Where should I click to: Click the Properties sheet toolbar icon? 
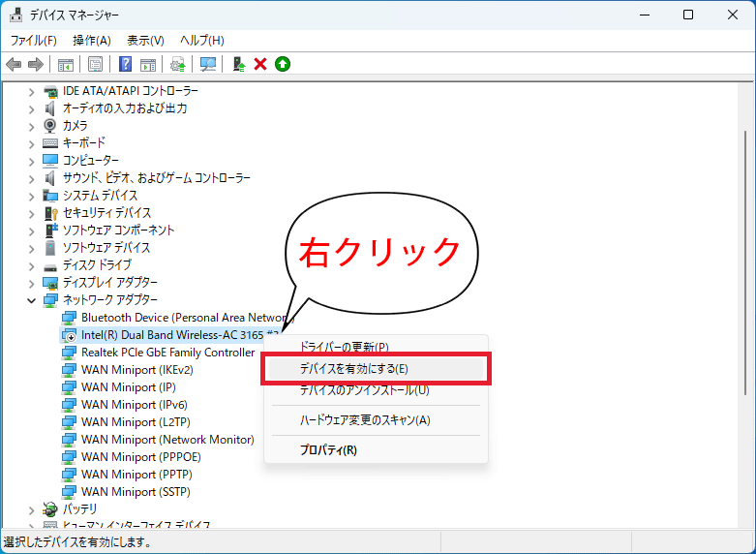pos(96,64)
